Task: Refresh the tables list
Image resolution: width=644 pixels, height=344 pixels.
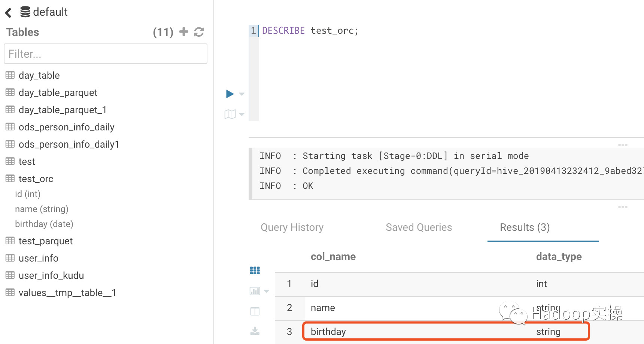Action: (199, 32)
